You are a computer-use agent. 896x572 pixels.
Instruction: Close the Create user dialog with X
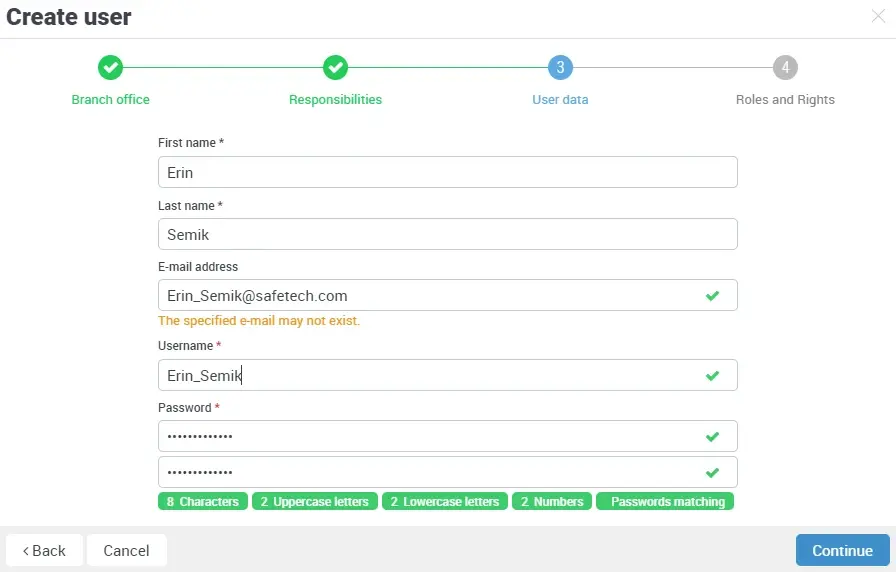pyautogui.click(x=878, y=16)
